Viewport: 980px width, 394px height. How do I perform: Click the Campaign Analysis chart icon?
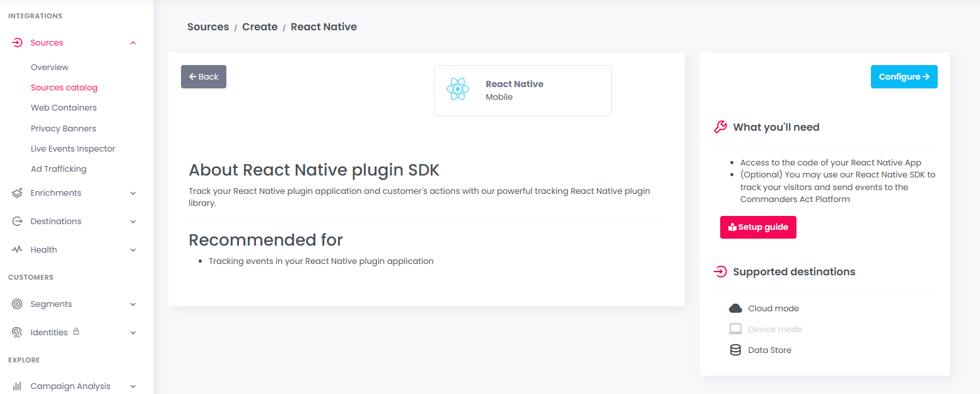pyautogui.click(x=17, y=386)
